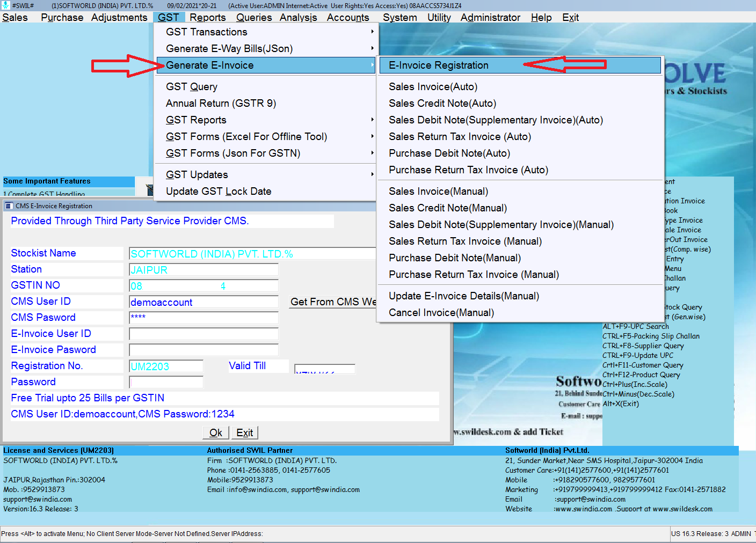The width and height of the screenshot is (756, 543).
Task: Click the Ok button
Action: point(216,432)
